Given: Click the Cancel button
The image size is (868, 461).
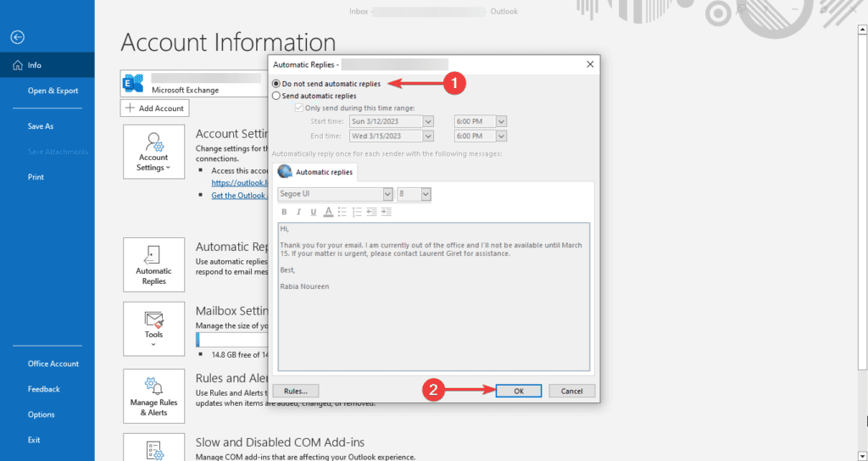Looking at the screenshot, I should pos(572,391).
